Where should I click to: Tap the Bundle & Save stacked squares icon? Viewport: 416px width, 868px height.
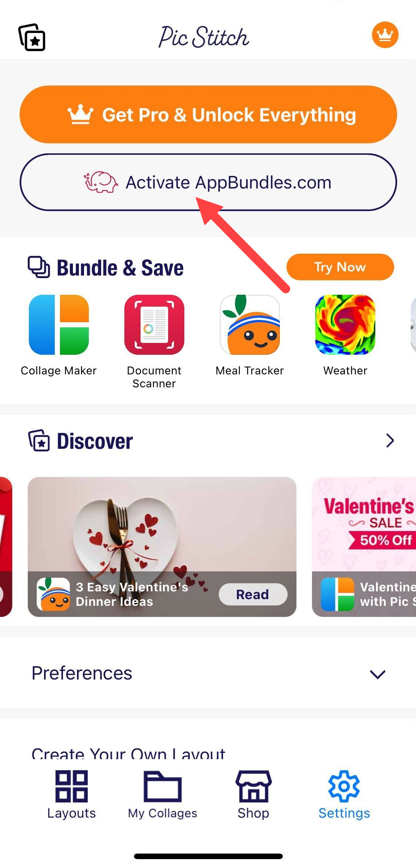(39, 267)
